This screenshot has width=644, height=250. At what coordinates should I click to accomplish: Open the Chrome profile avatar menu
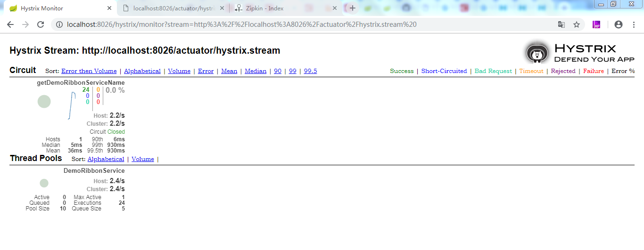pos(619,24)
